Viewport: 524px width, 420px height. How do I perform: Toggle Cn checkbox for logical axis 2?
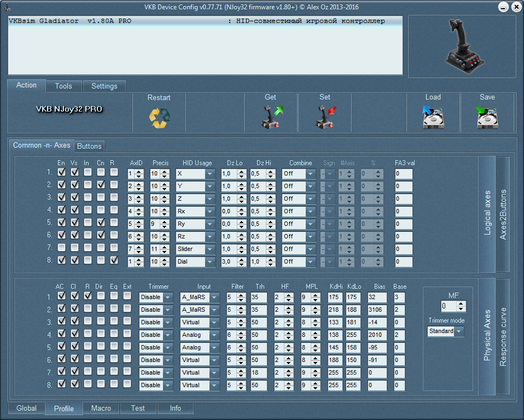pyautogui.click(x=101, y=184)
